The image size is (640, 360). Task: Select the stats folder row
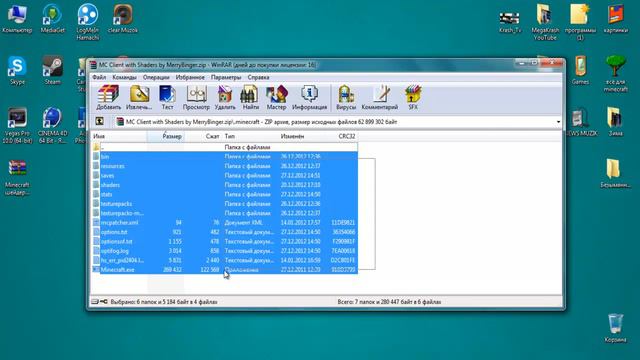click(x=225, y=194)
